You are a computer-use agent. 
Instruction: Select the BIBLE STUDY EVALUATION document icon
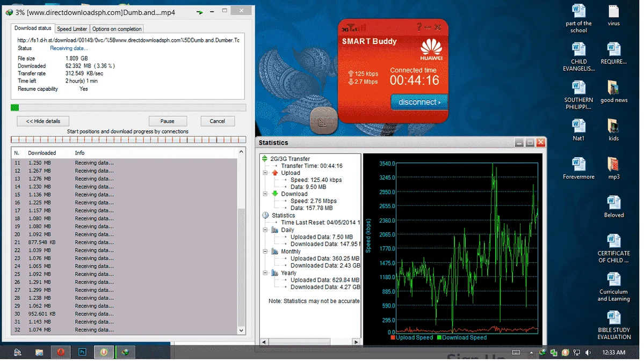click(x=613, y=325)
